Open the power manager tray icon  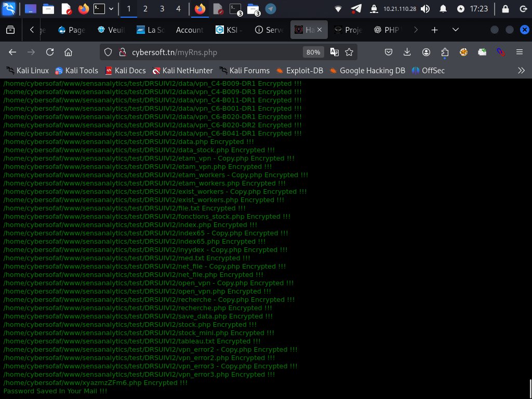point(460,9)
